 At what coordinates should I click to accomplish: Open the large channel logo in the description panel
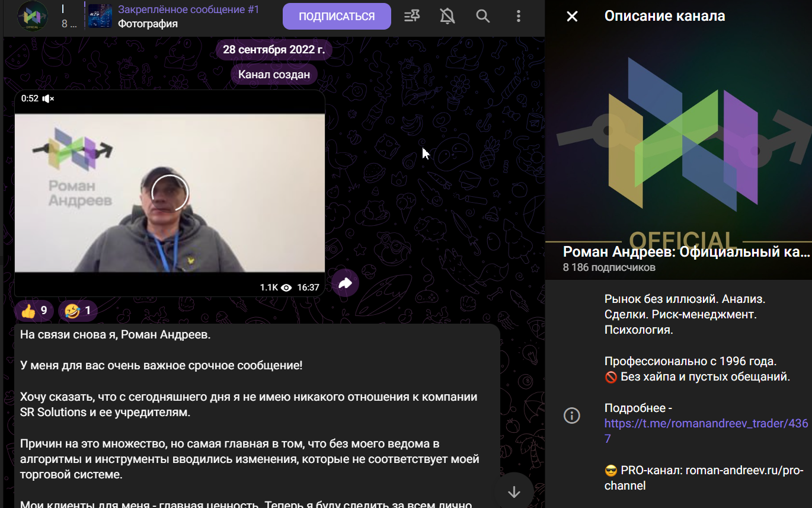point(679,140)
